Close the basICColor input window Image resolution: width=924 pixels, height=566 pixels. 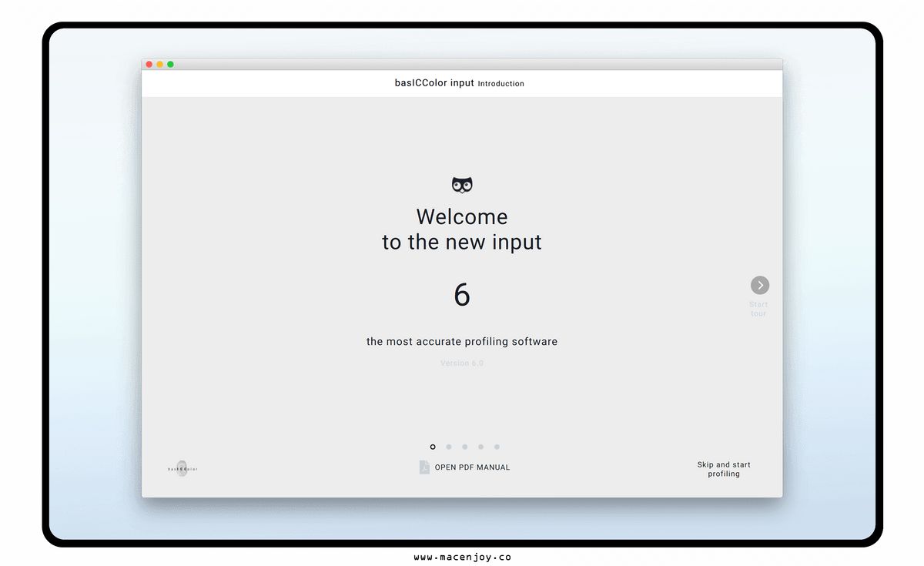coord(149,64)
